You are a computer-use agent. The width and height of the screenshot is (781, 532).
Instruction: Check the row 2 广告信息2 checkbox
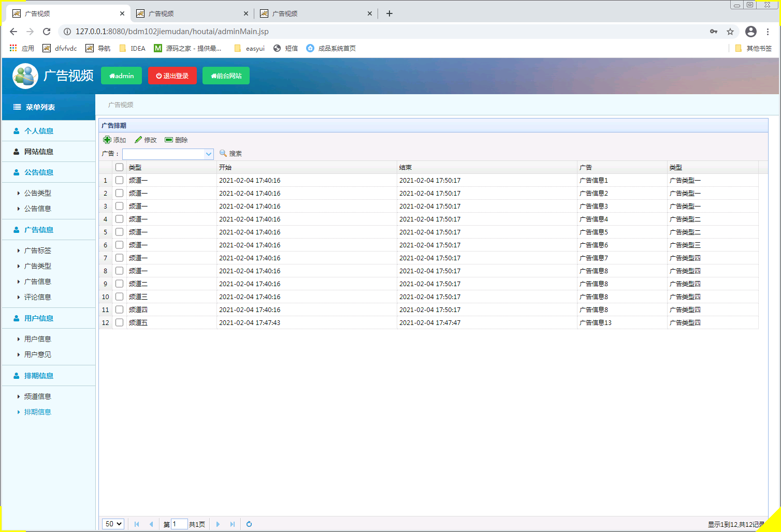click(120, 193)
